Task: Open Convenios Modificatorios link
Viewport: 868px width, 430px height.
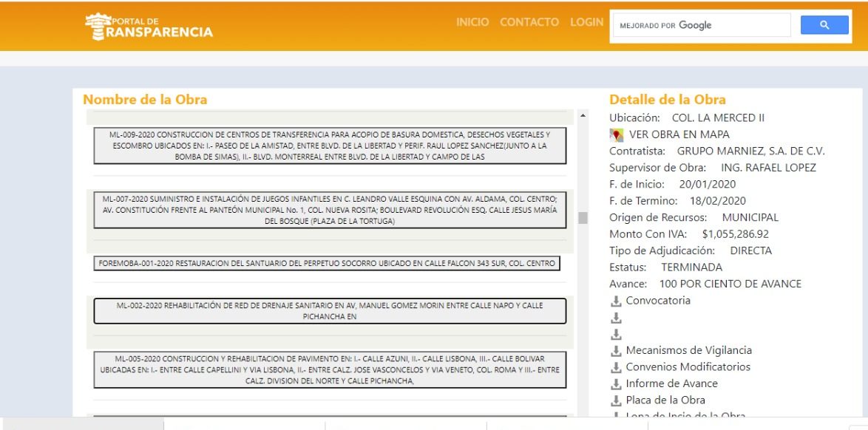Action: [x=688, y=367]
